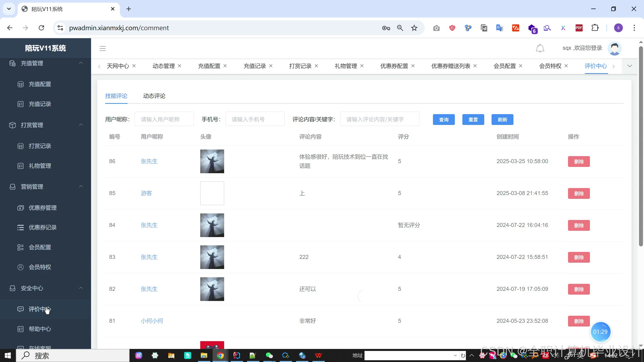This screenshot has width=644, height=362.
Task: Click the browser address bar URL
Action: point(119,28)
